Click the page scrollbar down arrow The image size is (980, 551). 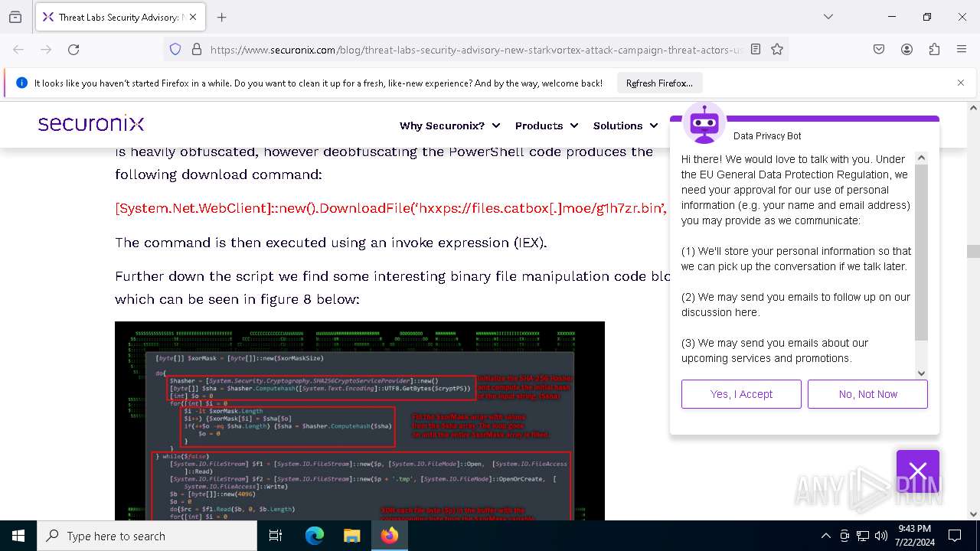973,514
